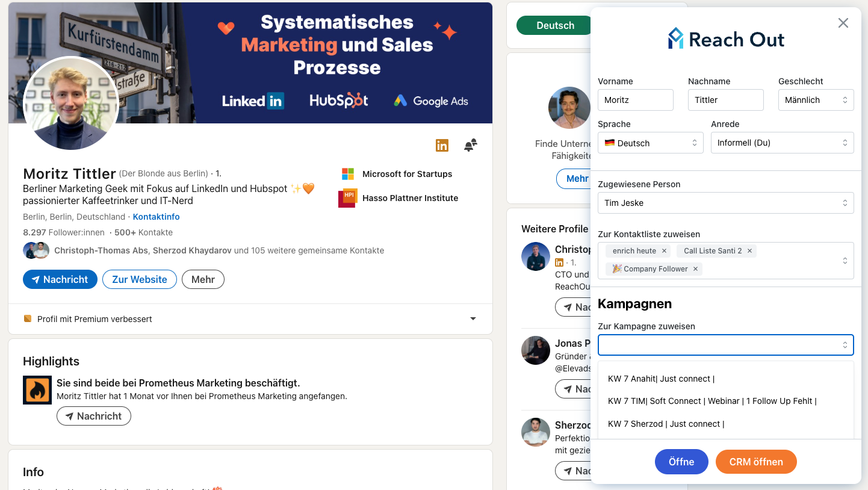This screenshot has height=490, width=868.
Task: Click the Hasso Plattner Institute logo
Action: click(347, 198)
